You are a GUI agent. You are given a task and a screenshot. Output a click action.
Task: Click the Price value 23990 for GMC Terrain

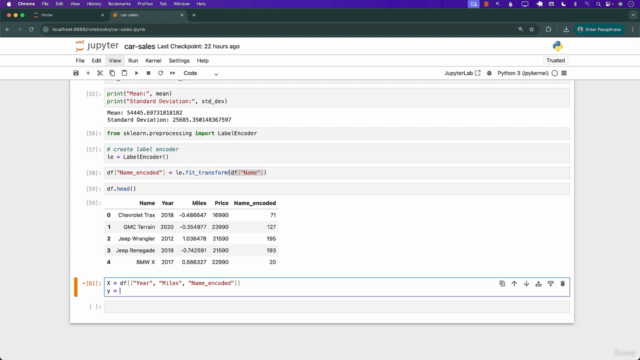220,227
